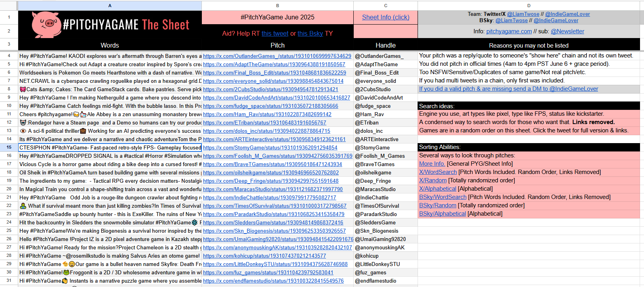Image resolution: width=644 pixels, height=287 pixels.
Task: Open the 2CubsStudio pitch URL
Action: point(270,89)
